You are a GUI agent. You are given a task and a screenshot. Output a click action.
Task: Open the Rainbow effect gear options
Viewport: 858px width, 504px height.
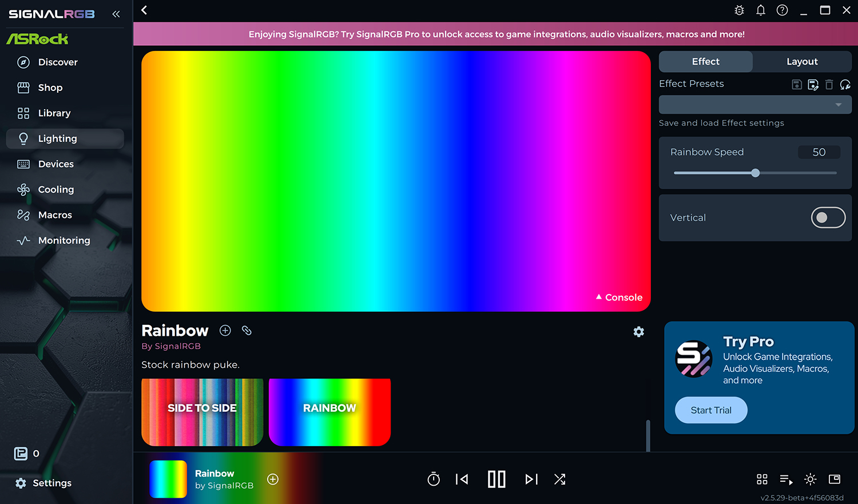(639, 332)
